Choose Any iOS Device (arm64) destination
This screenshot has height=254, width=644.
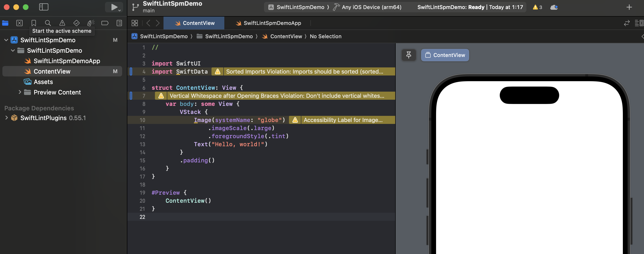(x=367, y=7)
